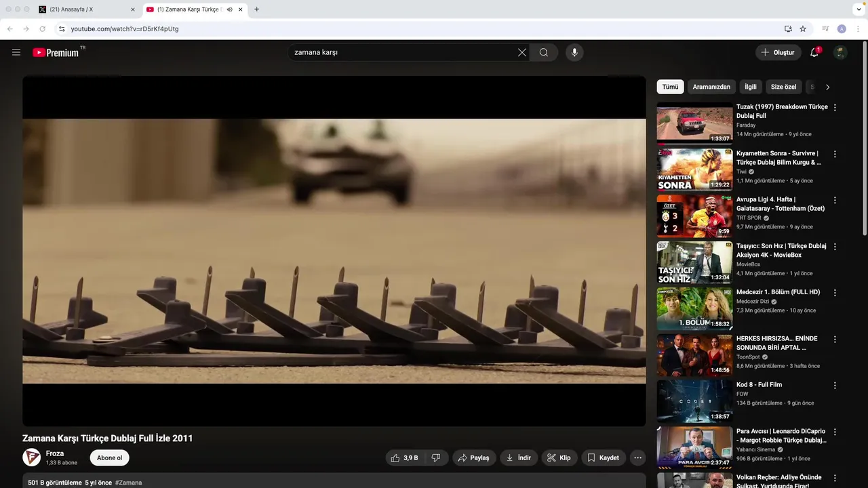Select the Size özel filter chip
This screenshot has width=868, height=488.
click(x=783, y=87)
